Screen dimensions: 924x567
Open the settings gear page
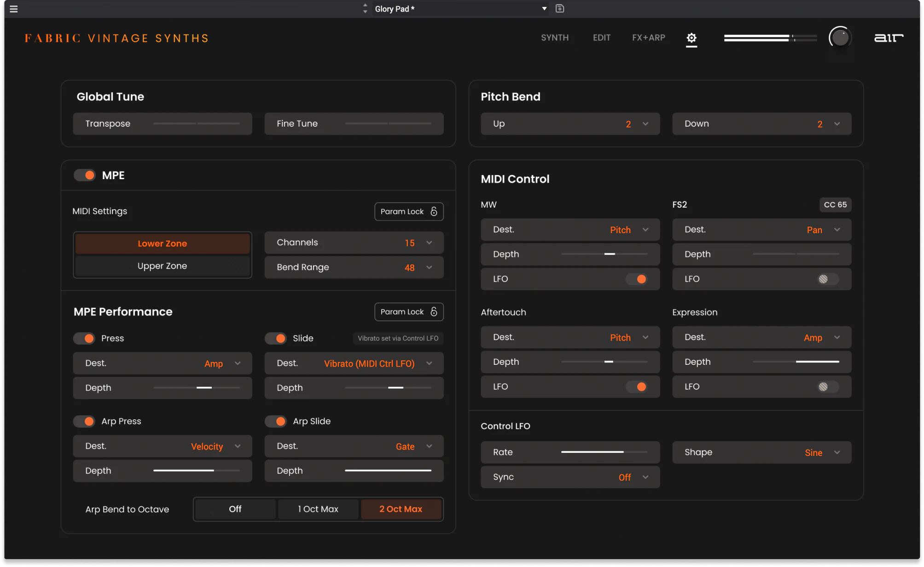(x=691, y=38)
